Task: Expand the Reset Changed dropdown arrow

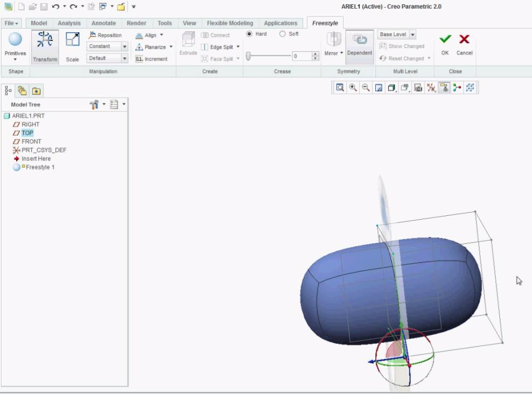Action: pos(429,58)
